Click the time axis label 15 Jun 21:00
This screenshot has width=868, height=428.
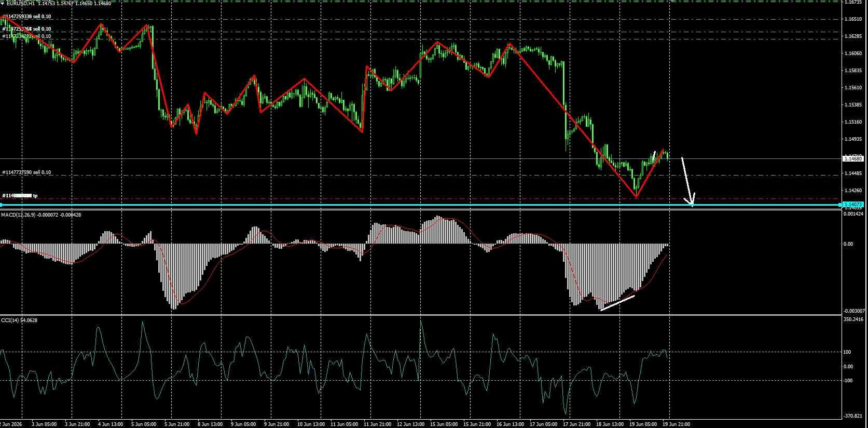(476, 424)
